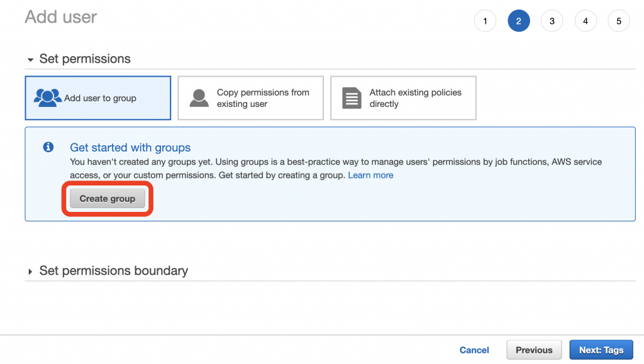Choose Copy permissions from existing user
Image resolution: width=644 pixels, height=364 pixels.
click(250, 98)
